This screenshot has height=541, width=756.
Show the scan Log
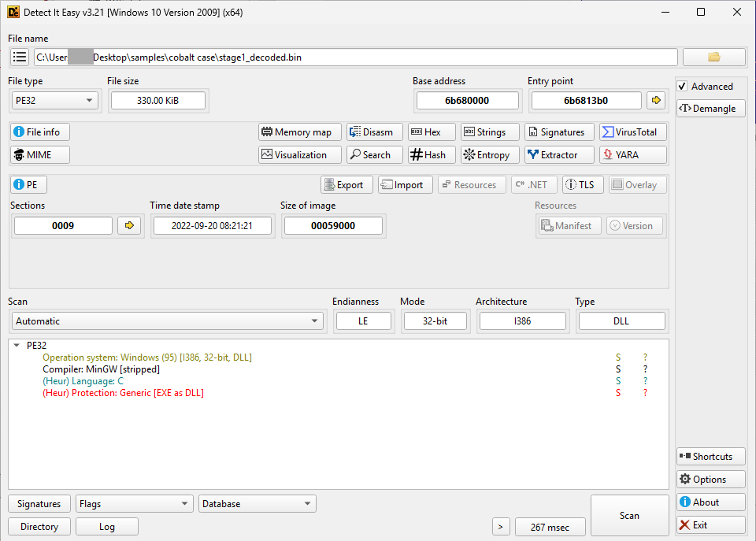point(107,527)
